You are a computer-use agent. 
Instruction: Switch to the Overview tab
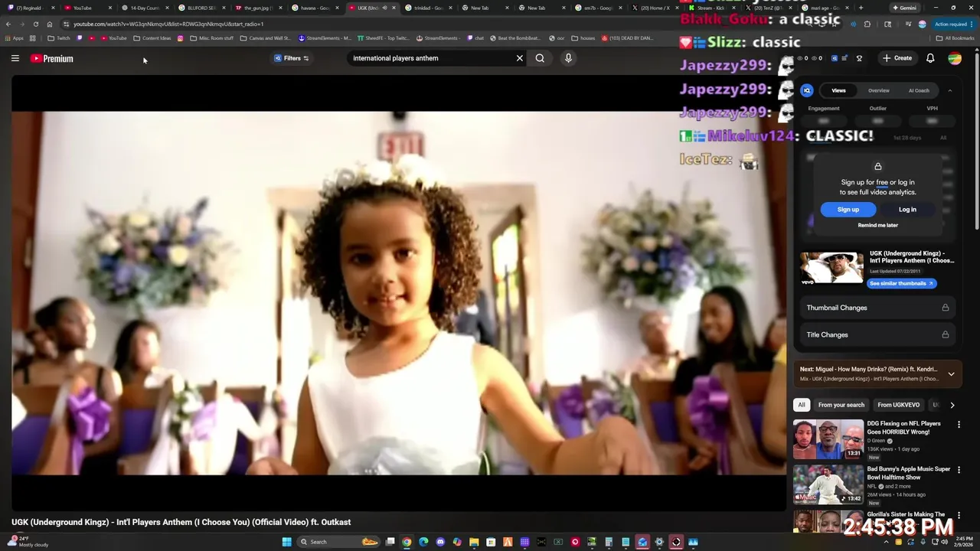pos(878,90)
